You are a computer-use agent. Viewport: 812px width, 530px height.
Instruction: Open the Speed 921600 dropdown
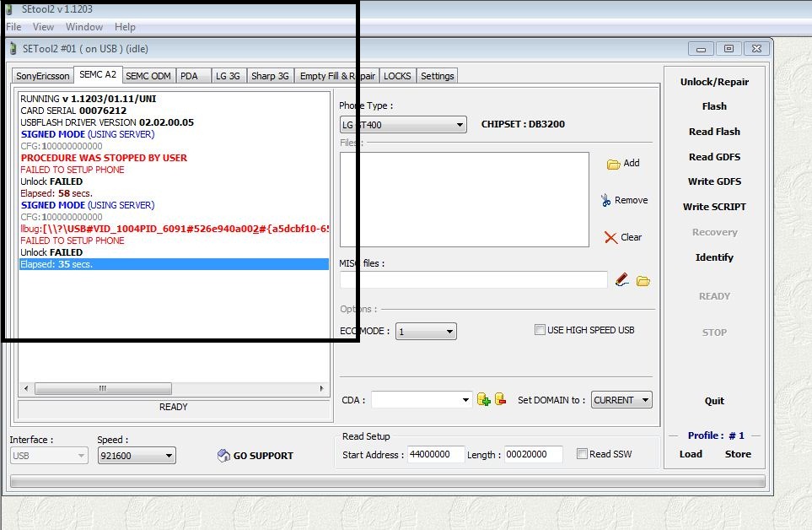[x=137, y=456]
